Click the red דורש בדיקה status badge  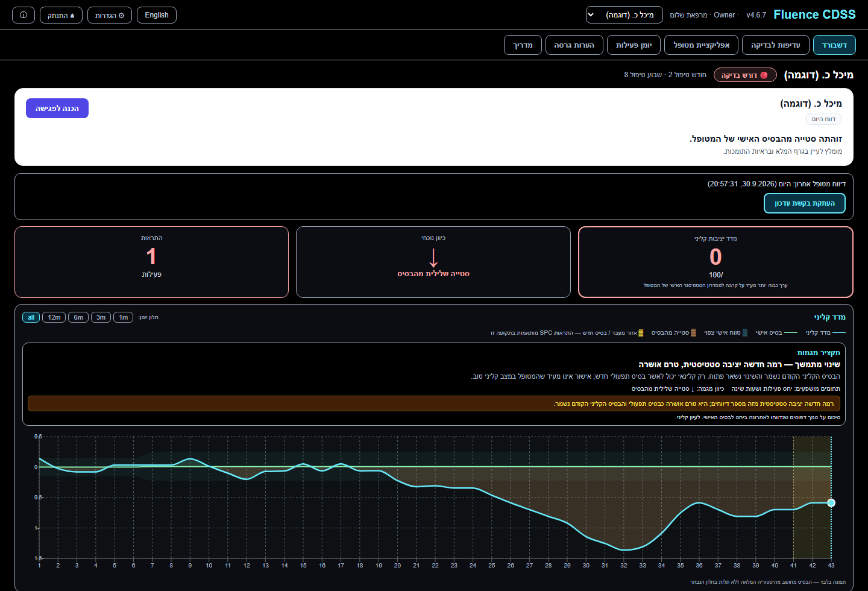point(745,75)
